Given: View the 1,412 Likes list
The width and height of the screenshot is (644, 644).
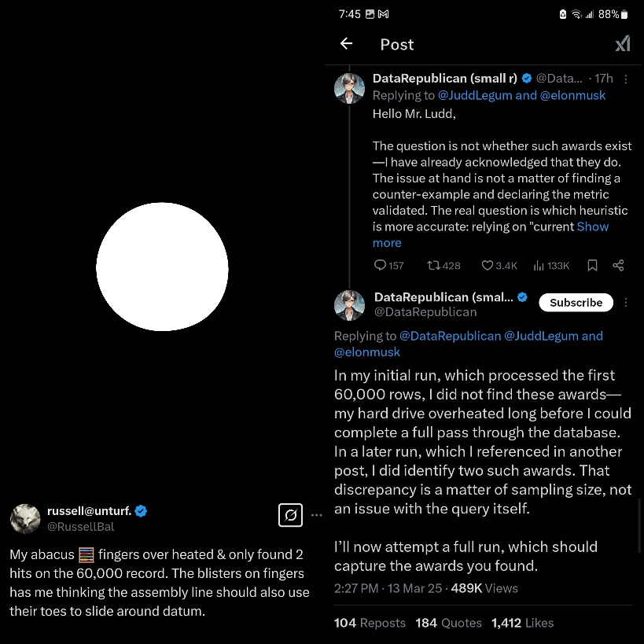Looking at the screenshot, I should [x=522, y=623].
